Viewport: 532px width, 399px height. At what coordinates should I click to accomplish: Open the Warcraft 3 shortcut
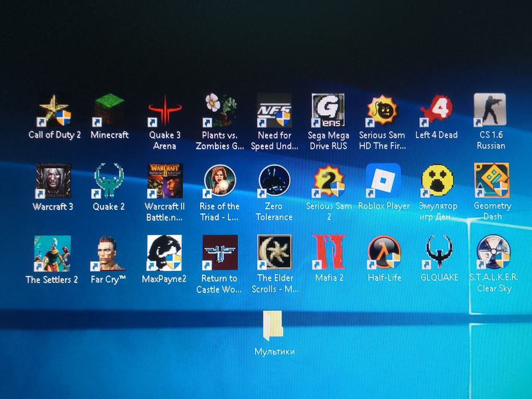tap(53, 181)
